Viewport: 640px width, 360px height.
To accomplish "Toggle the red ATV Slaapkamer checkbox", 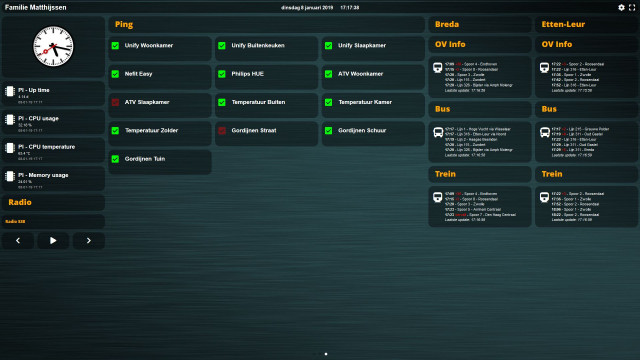I will (116, 102).
